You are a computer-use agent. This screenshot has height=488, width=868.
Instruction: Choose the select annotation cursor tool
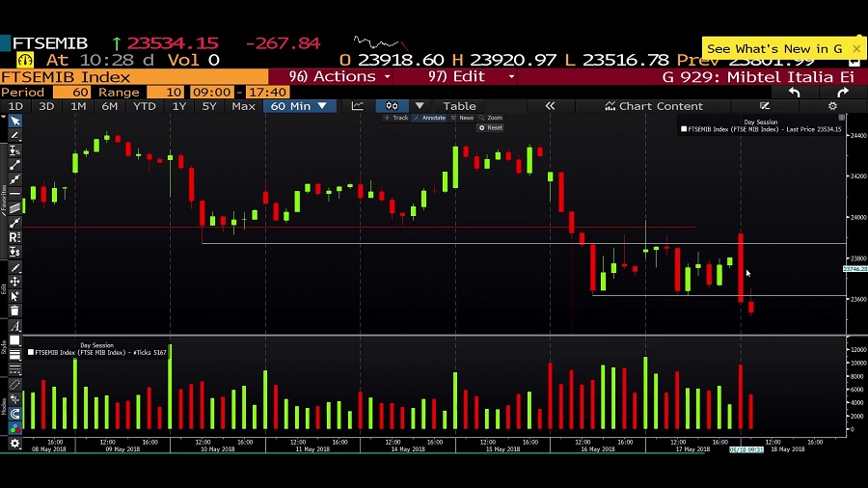[14, 296]
